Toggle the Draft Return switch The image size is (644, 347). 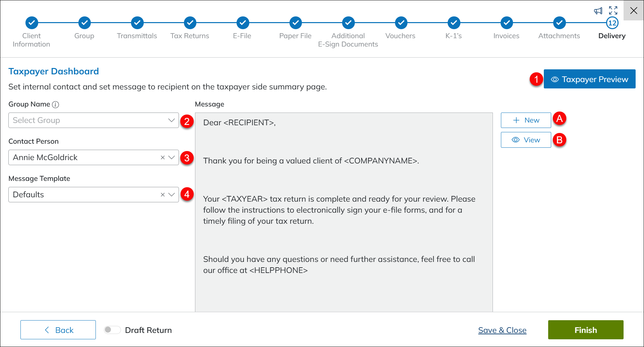pos(112,330)
